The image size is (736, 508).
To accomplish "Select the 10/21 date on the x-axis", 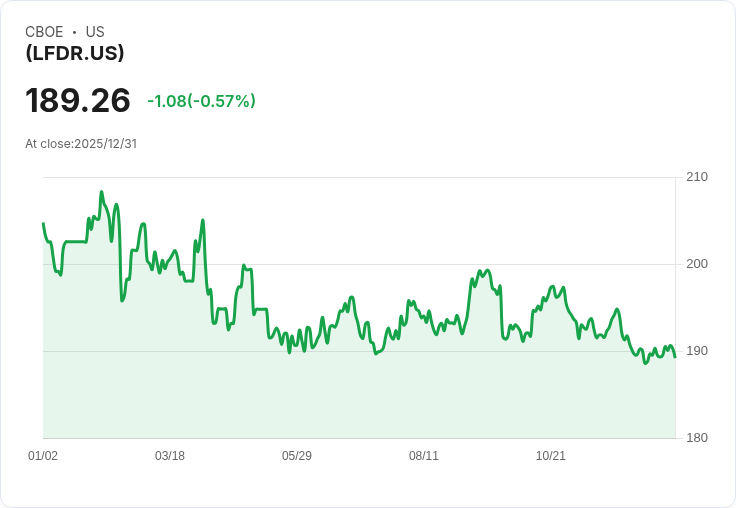I will [x=551, y=456].
